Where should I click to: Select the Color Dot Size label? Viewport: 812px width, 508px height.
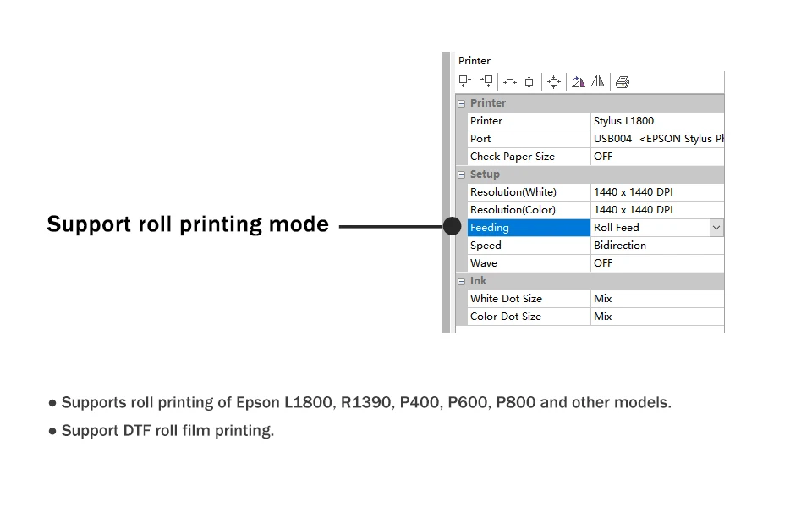click(x=529, y=316)
